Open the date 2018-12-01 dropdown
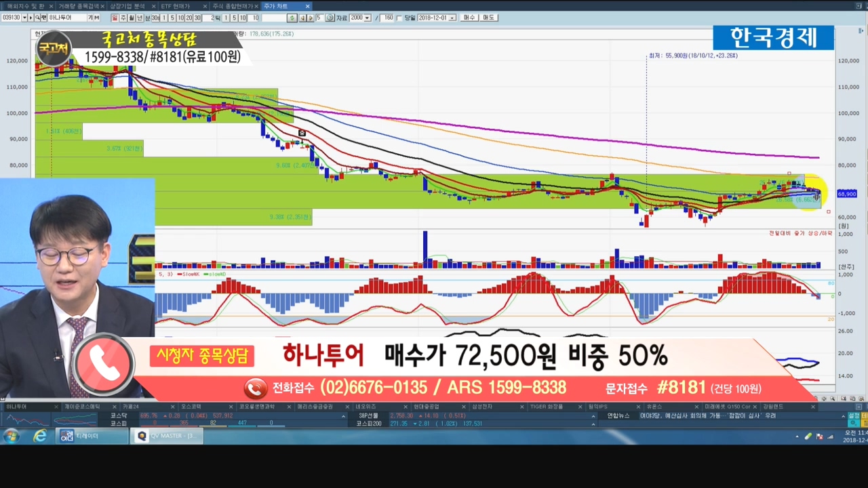The image size is (868, 488). coord(454,18)
